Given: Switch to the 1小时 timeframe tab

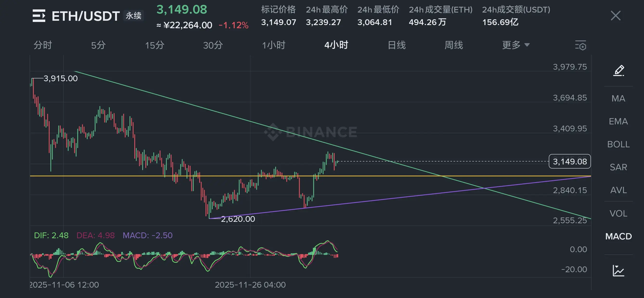Looking at the screenshot, I should [273, 45].
